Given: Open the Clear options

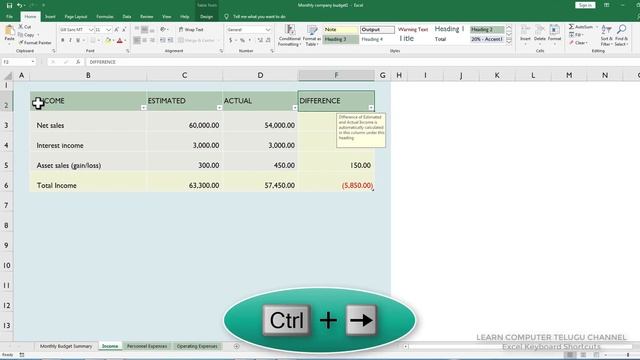Looking at the screenshot, I should click(578, 43).
